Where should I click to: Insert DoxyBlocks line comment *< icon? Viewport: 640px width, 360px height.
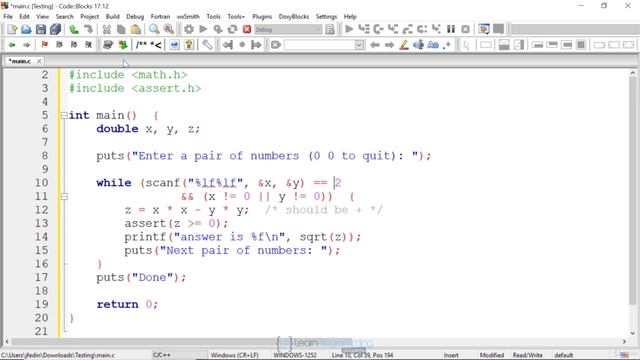pos(156,45)
